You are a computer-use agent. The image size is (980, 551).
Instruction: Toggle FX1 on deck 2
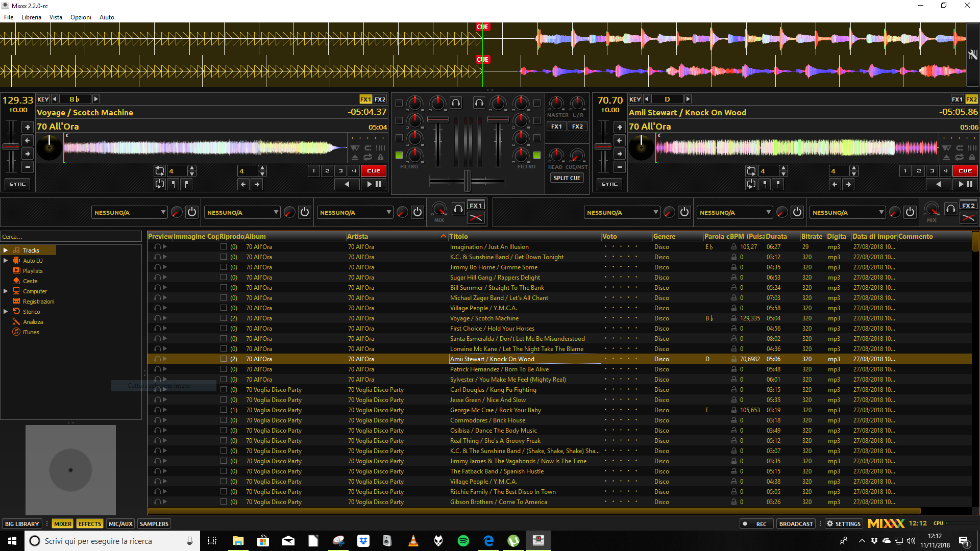point(957,99)
